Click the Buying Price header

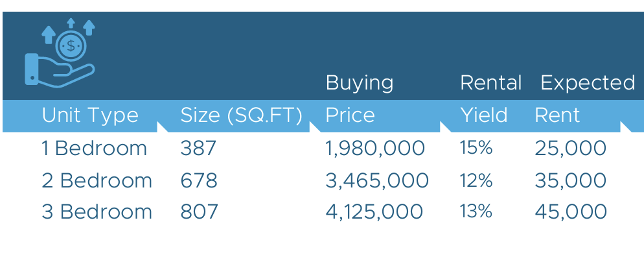pos(360,99)
